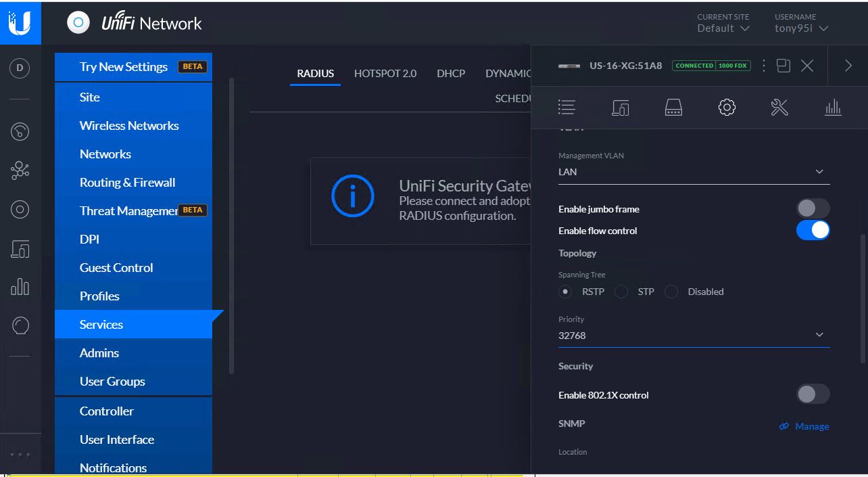Screen dimensions: 868x477
Task: Click the three dots at sidebar bottom
Action: pyautogui.click(x=20, y=454)
